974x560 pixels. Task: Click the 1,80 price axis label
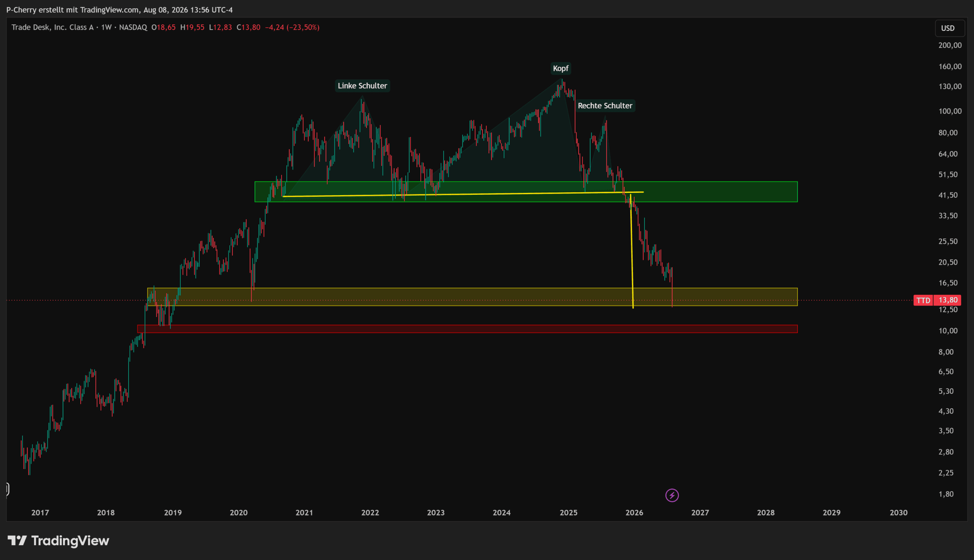[x=946, y=494]
